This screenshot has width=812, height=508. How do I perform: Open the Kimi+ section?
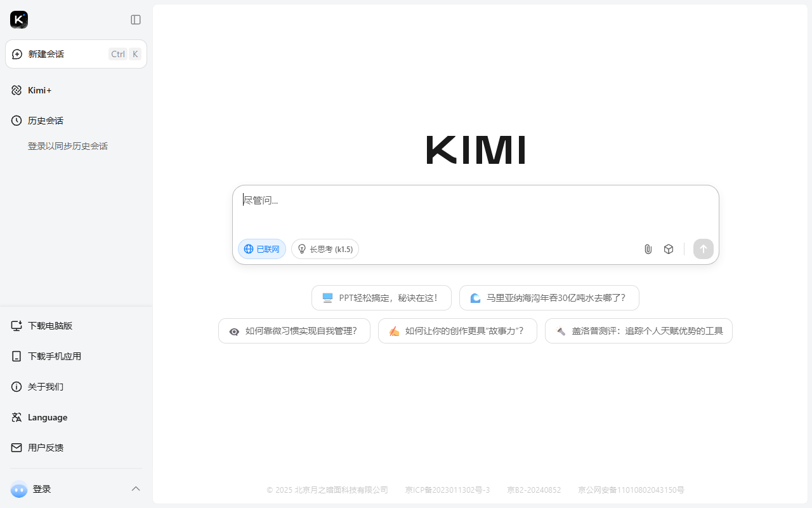[x=76, y=90]
